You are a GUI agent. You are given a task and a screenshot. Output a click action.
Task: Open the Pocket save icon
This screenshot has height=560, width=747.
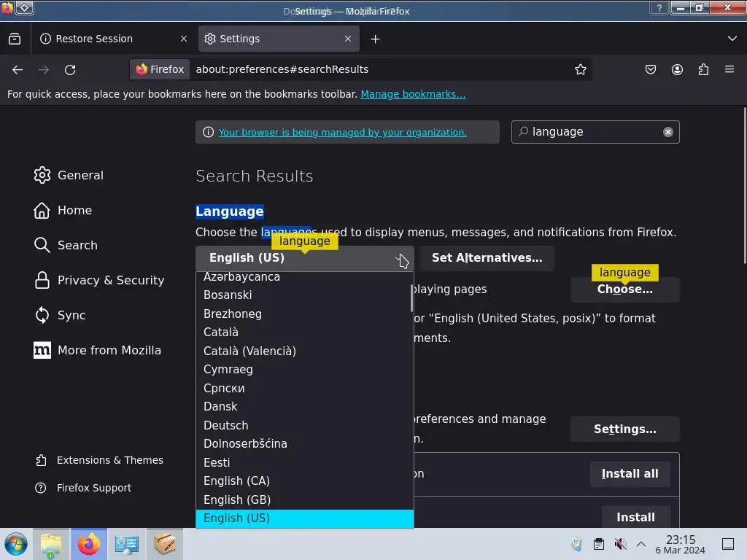click(650, 69)
